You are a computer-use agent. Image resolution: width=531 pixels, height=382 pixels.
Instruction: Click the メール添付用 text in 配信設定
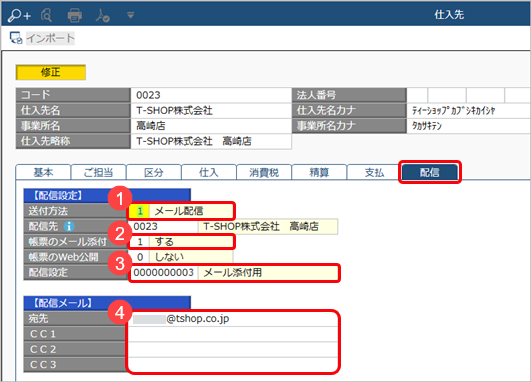coord(233,273)
